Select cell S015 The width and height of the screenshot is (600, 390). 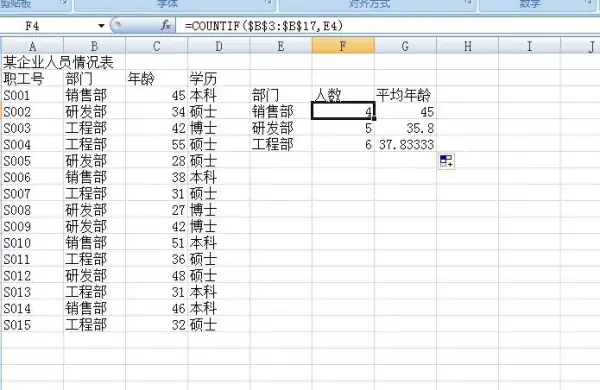[x=33, y=325]
